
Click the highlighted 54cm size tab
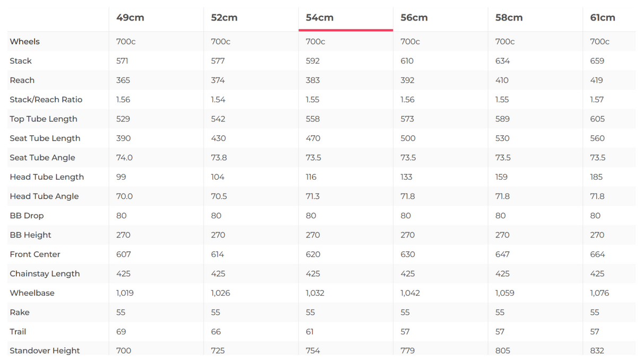point(320,17)
